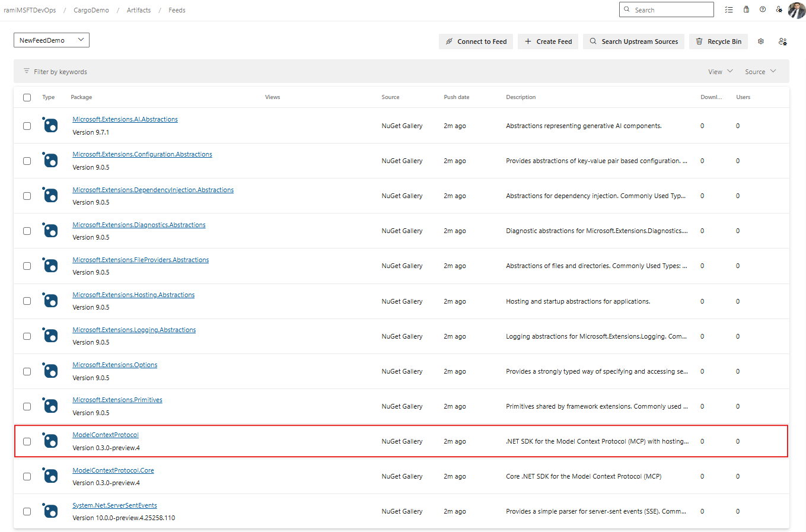Open the Source dropdown above the table
The height and width of the screenshot is (532, 806).
click(x=760, y=71)
